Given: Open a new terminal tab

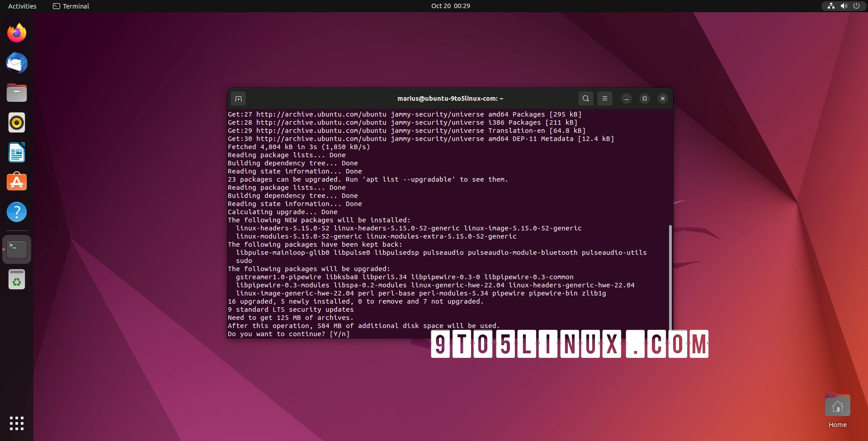Looking at the screenshot, I should 238,98.
